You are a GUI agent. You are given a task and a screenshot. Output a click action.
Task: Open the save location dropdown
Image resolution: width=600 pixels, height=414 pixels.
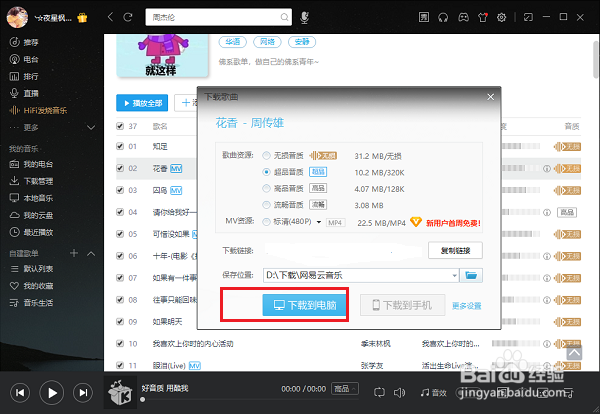tap(454, 275)
